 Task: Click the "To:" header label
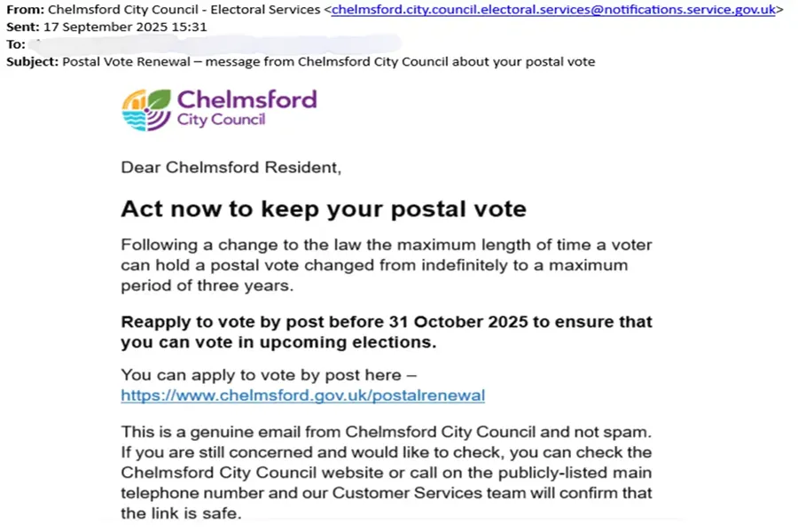(16, 43)
